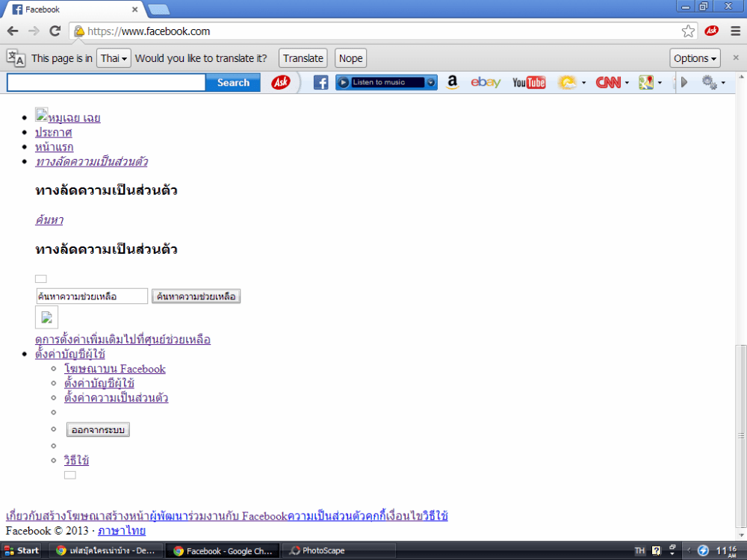Click the Ask toolbar search field
This screenshot has height=560, width=747.
coord(106,82)
